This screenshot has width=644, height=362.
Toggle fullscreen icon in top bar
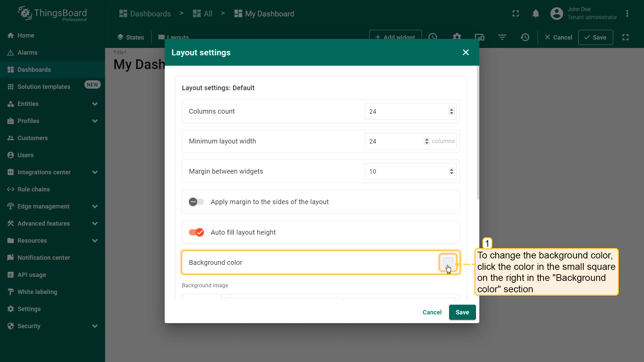point(516,14)
